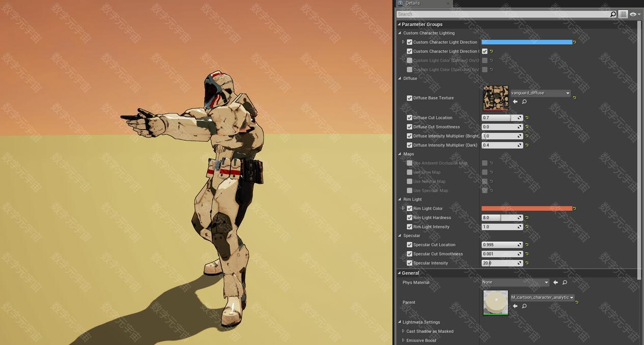Use selected asset arrow for Diffuse Base Texture

tap(515, 102)
